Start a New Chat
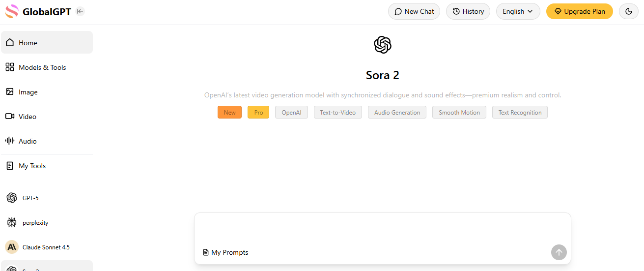The width and height of the screenshot is (644, 271). [414, 11]
